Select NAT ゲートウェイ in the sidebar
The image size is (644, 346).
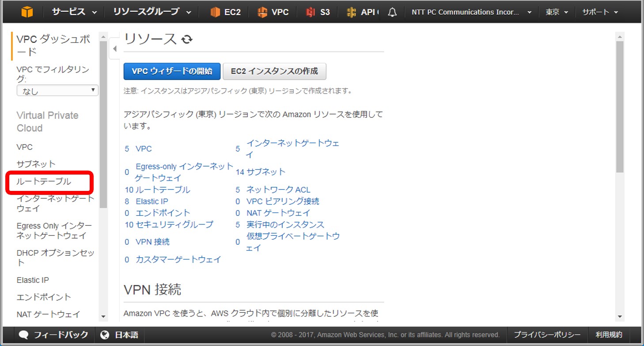tap(49, 314)
